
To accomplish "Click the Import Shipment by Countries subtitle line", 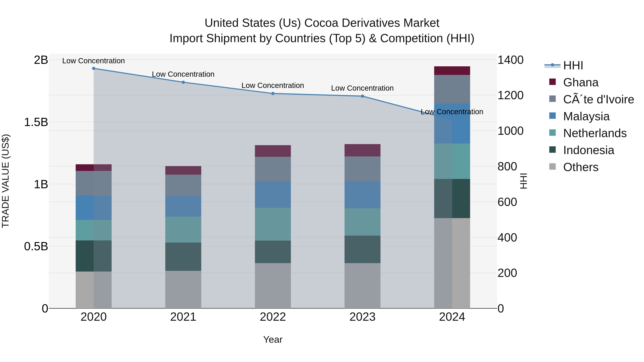I will pos(322,38).
